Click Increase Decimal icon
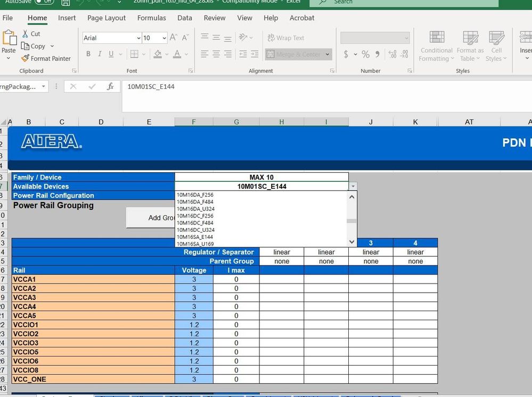This screenshot has height=397, width=532. pyautogui.click(x=392, y=54)
